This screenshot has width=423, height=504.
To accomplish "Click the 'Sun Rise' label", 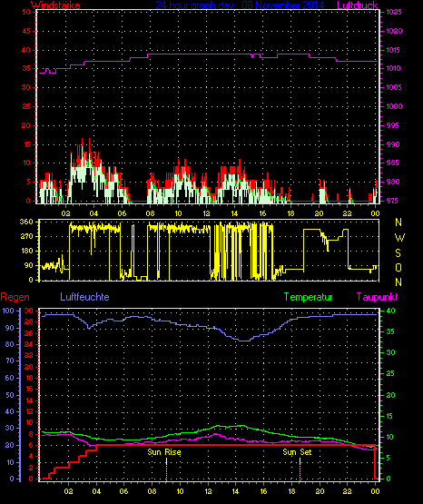I will point(164,452).
